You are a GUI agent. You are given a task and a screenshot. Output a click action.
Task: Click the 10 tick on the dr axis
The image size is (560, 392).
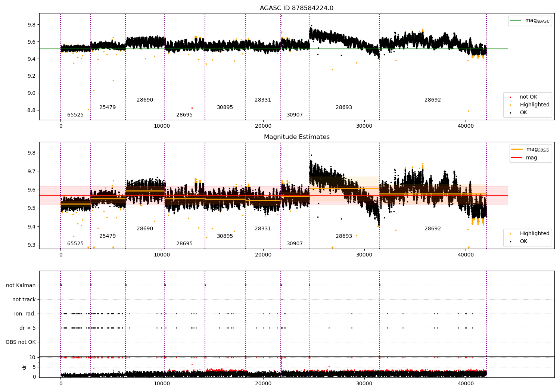(32, 358)
